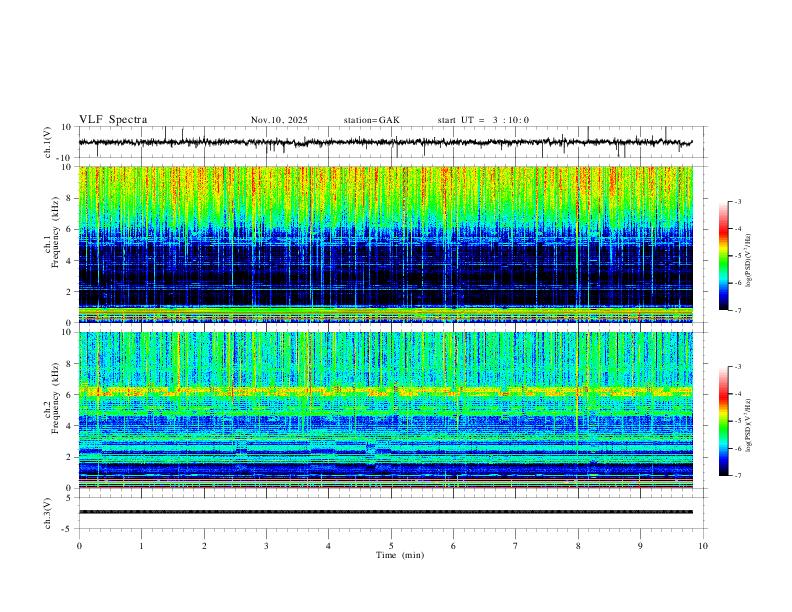This screenshot has height=612, width=792.
Task: Click the upper colorbar label log(PSD)
Action: point(749,261)
